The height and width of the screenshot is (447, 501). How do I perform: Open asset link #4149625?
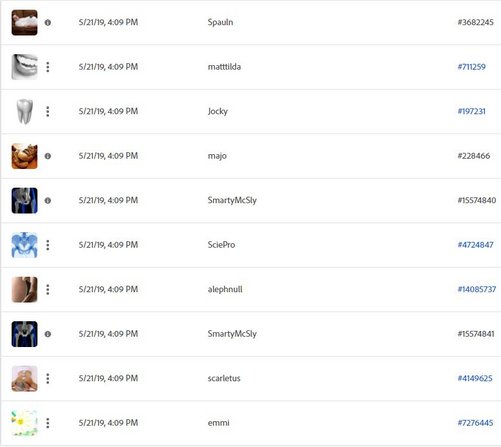[x=475, y=378]
